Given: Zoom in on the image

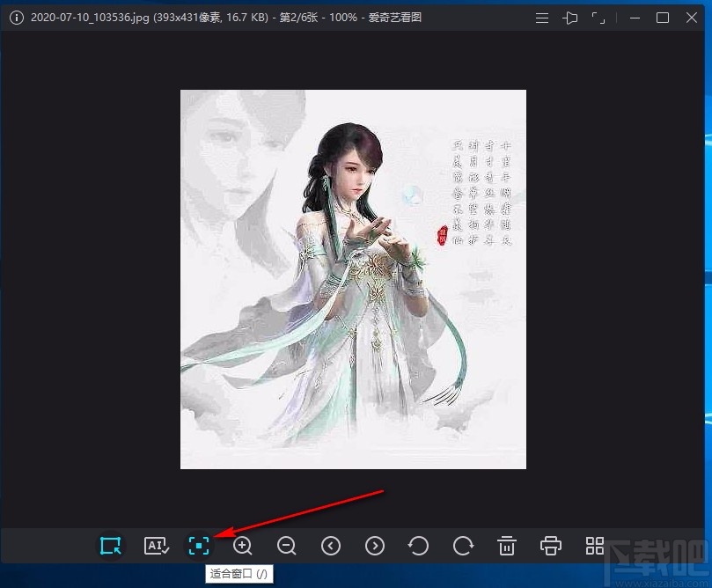Looking at the screenshot, I should [242, 546].
